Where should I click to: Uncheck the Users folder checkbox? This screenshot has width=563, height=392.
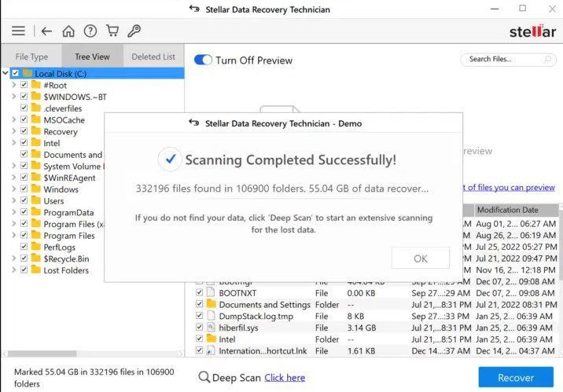[x=24, y=201]
